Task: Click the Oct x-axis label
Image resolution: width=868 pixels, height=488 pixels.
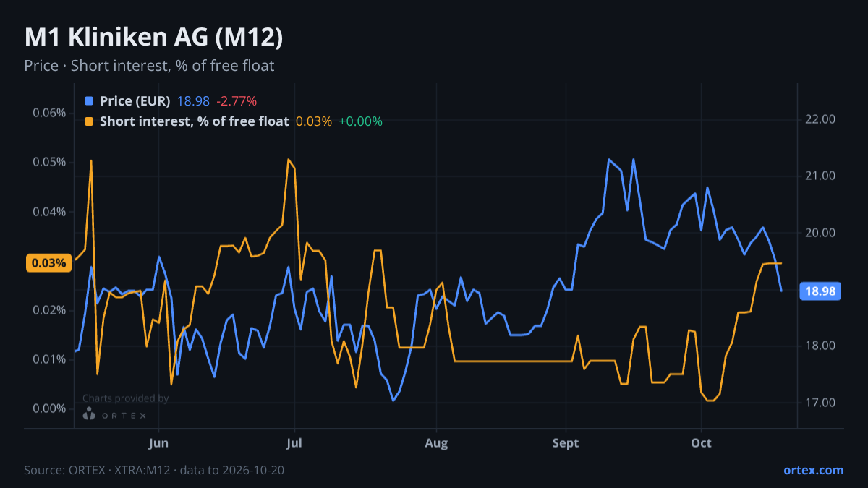Action: [702, 443]
